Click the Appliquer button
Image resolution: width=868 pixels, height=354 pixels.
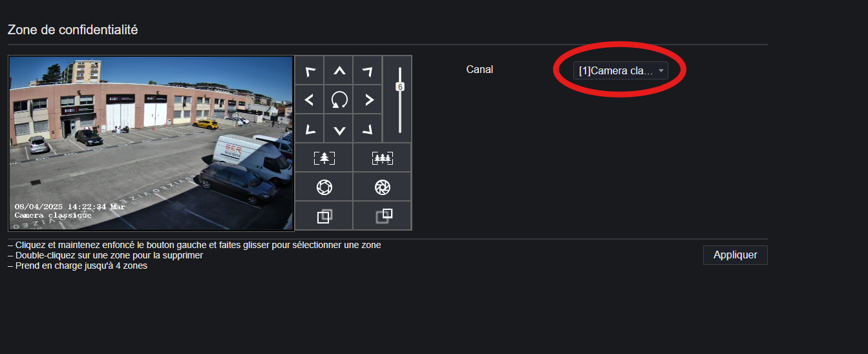coord(735,255)
